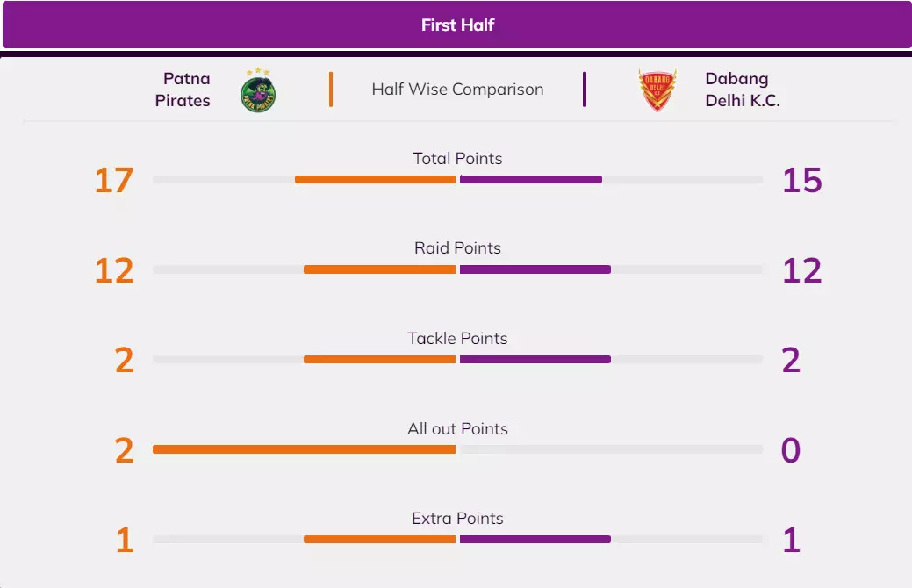Click the Extra Points label
The height and width of the screenshot is (588, 912).
[457, 518]
